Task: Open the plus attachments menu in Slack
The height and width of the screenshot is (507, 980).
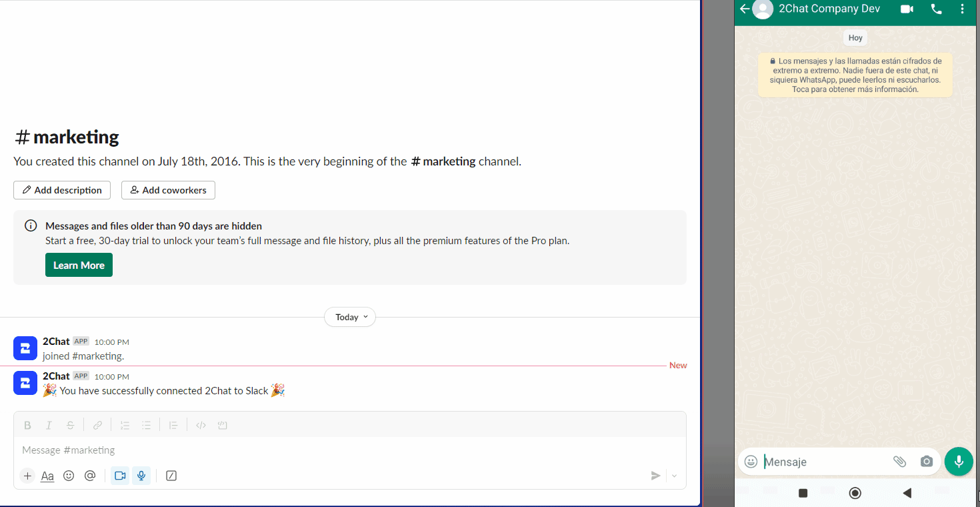Action: coord(27,476)
